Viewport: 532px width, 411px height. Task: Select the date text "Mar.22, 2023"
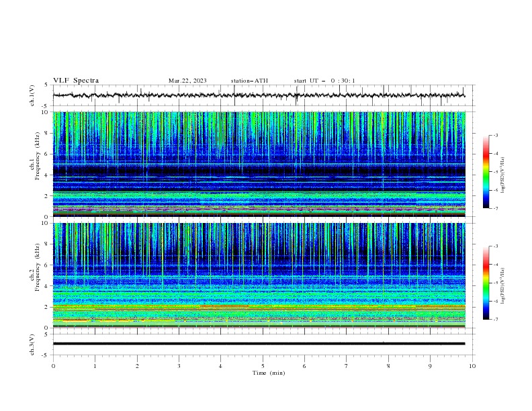[x=187, y=81]
